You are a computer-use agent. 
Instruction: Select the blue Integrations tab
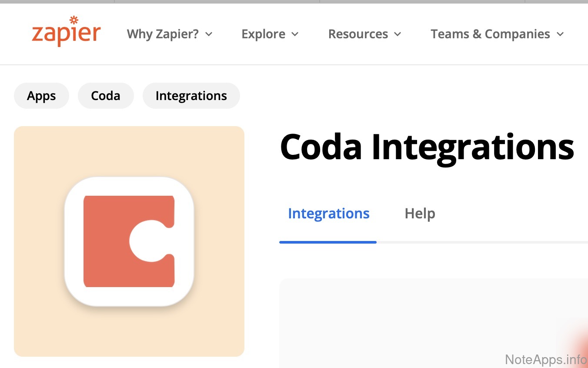[328, 214]
